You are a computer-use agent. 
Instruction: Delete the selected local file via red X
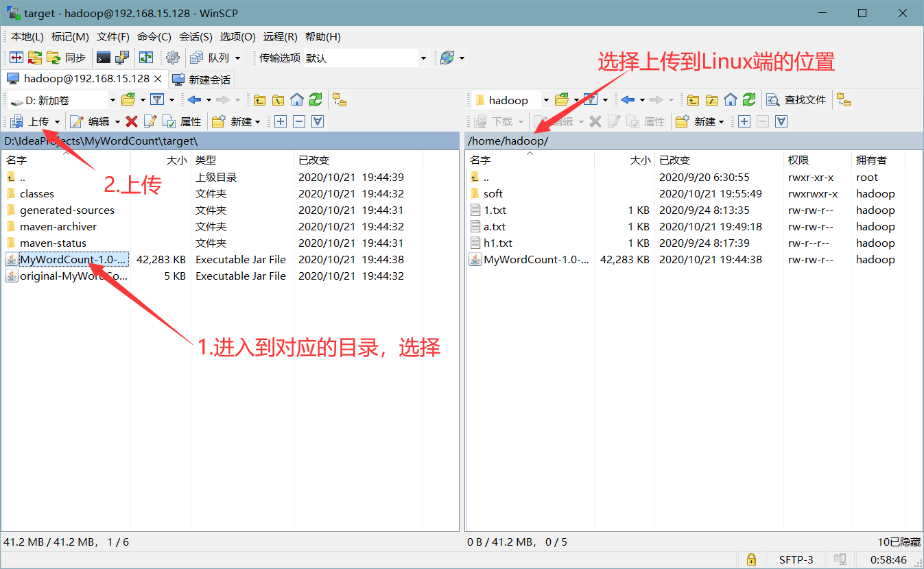tap(132, 121)
